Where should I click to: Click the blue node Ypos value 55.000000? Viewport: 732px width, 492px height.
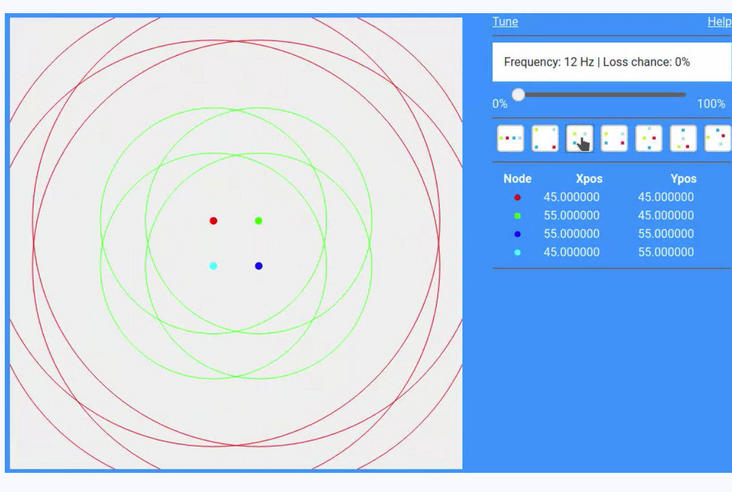point(666,233)
